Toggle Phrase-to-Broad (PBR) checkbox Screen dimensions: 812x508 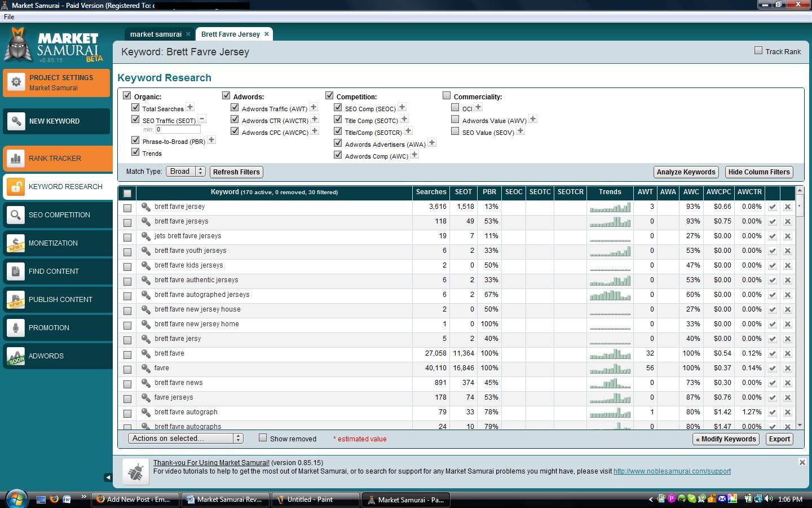click(x=135, y=140)
